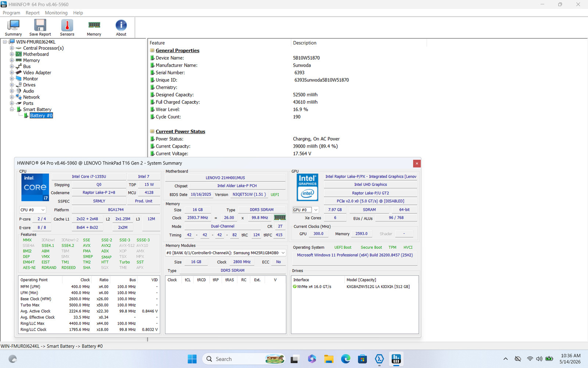Open the memory module BANK 0 dropdown
Image resolution: width=588 pixels, height=368 pixels.
click(226, 253)
